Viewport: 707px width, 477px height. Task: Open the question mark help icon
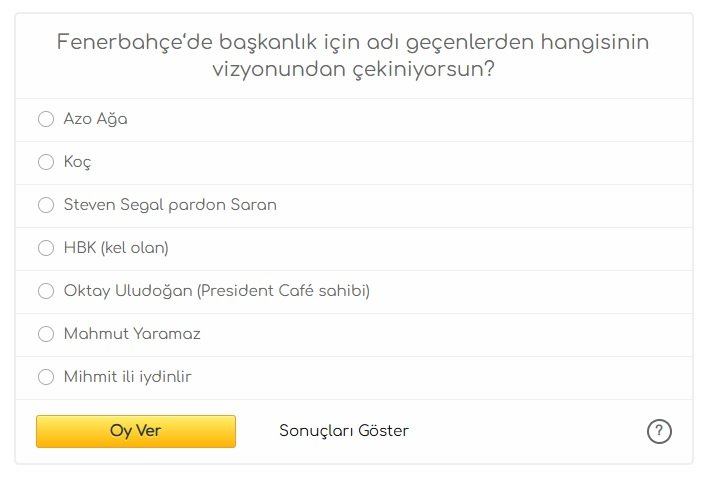(x=659, y=431)
